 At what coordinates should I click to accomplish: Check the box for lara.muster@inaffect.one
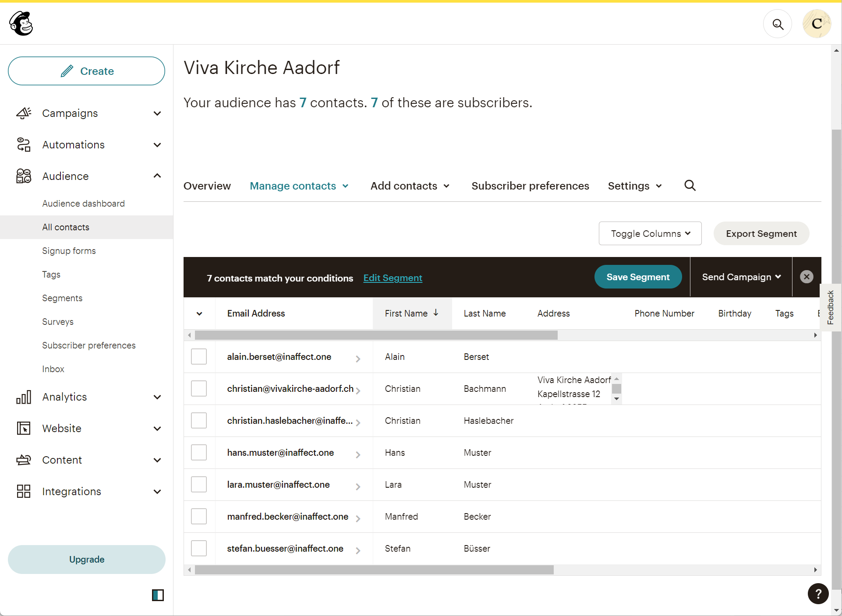click(199, 484)
